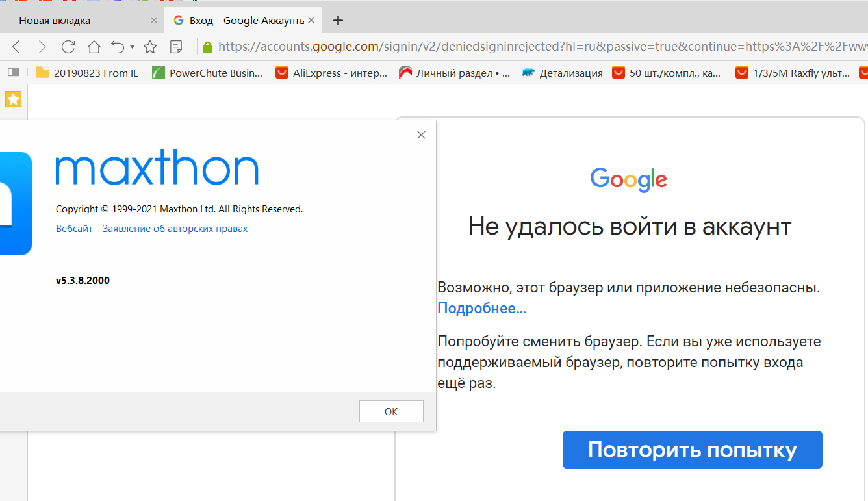Go forward with the Forward arrow

(x=42, y=47)
